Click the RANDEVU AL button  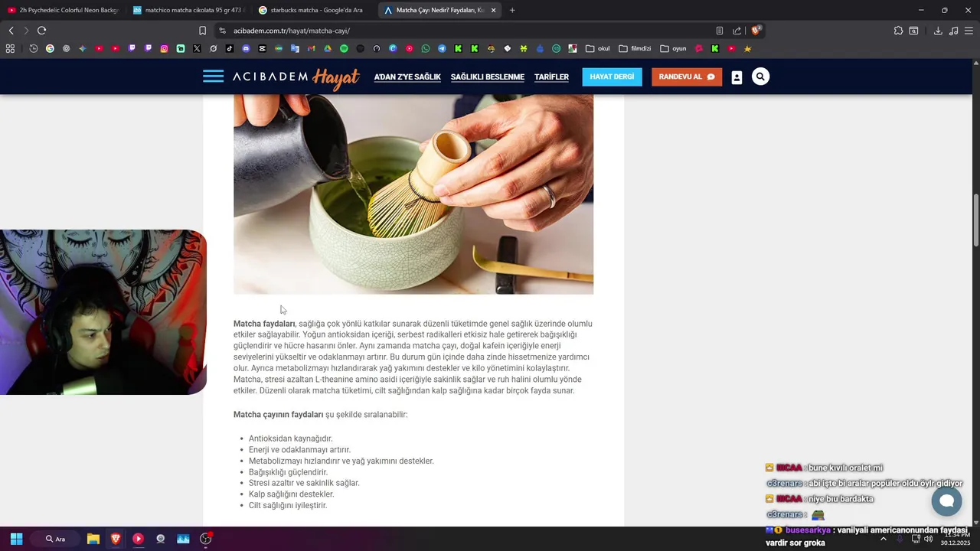tap(687, 77)
